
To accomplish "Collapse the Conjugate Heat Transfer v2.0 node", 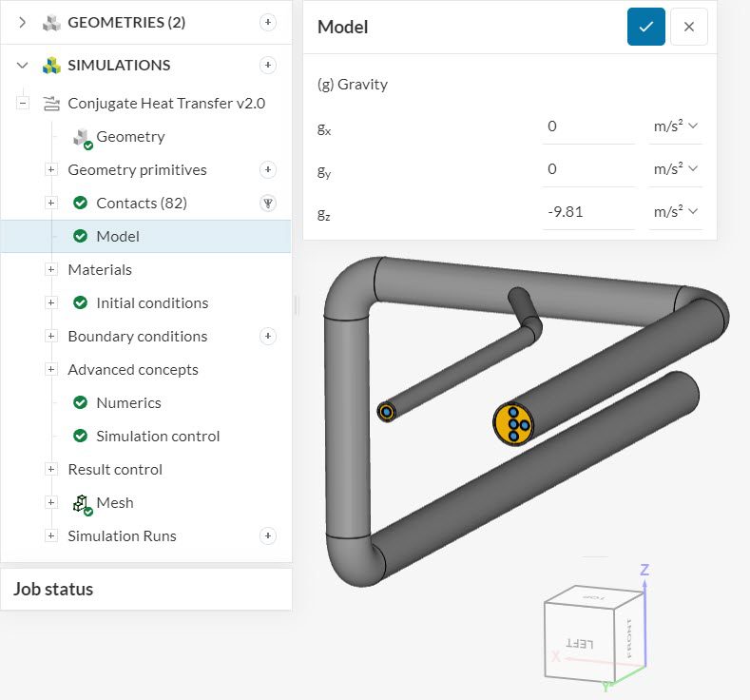I will coord(23,103).
